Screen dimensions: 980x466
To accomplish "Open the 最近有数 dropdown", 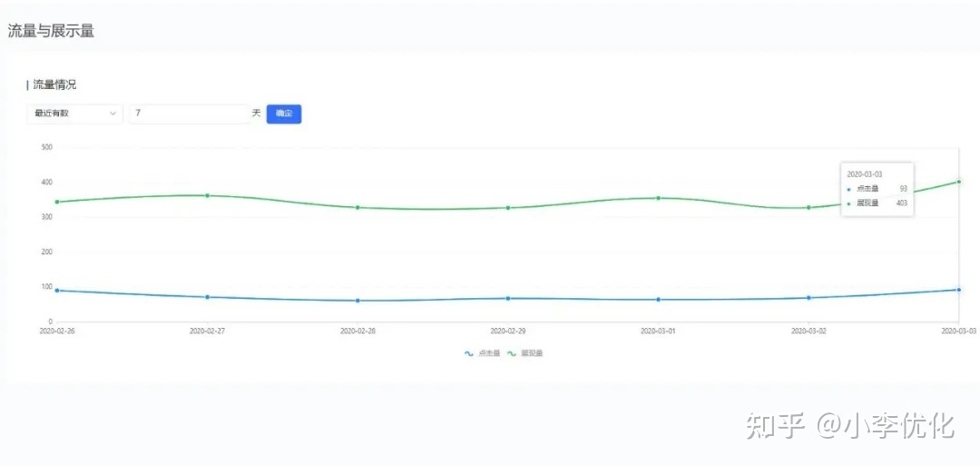I will coord(74,114).
